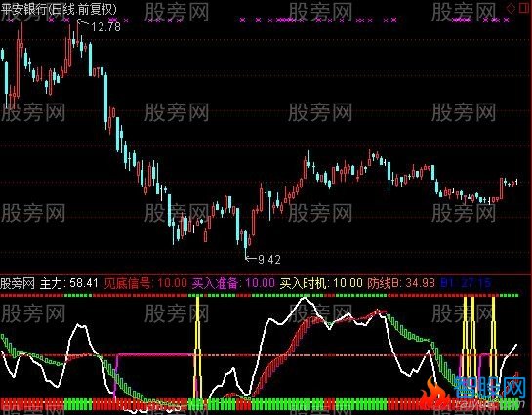Select the chart title 平安银行(日线.前复权)
This screenshot has width=532, height=415.
[x=59, y=9]
